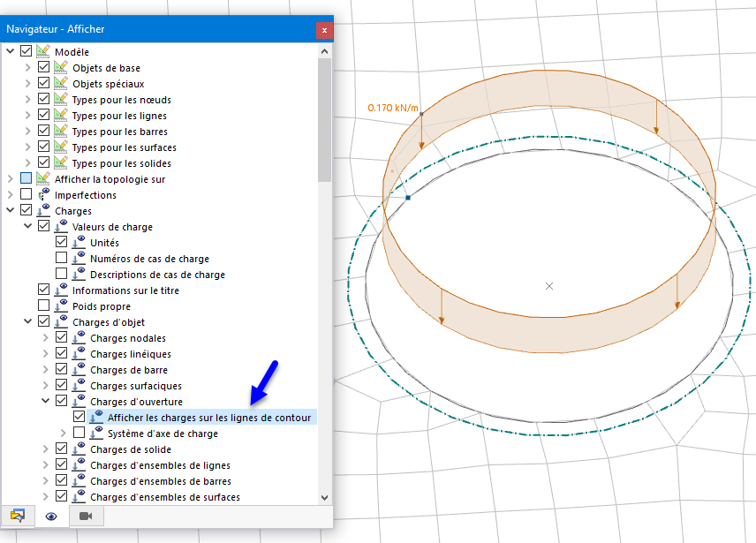
Task: Click the Charges d'objet icon
Action: (x=61, y=321)
